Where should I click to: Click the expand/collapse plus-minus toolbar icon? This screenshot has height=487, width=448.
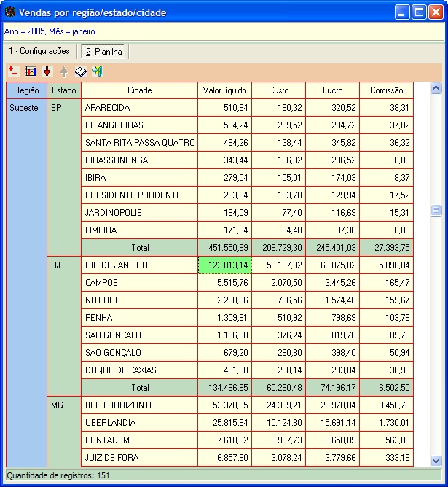pyautogui.click(x=12, y=71)
